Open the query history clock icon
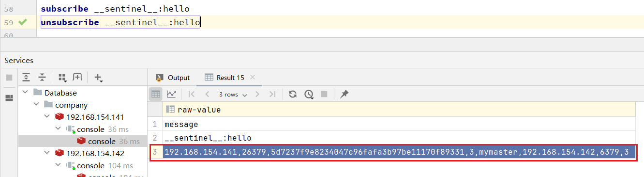644x177 pixels. pyautogui.click(x=309, y=94)
